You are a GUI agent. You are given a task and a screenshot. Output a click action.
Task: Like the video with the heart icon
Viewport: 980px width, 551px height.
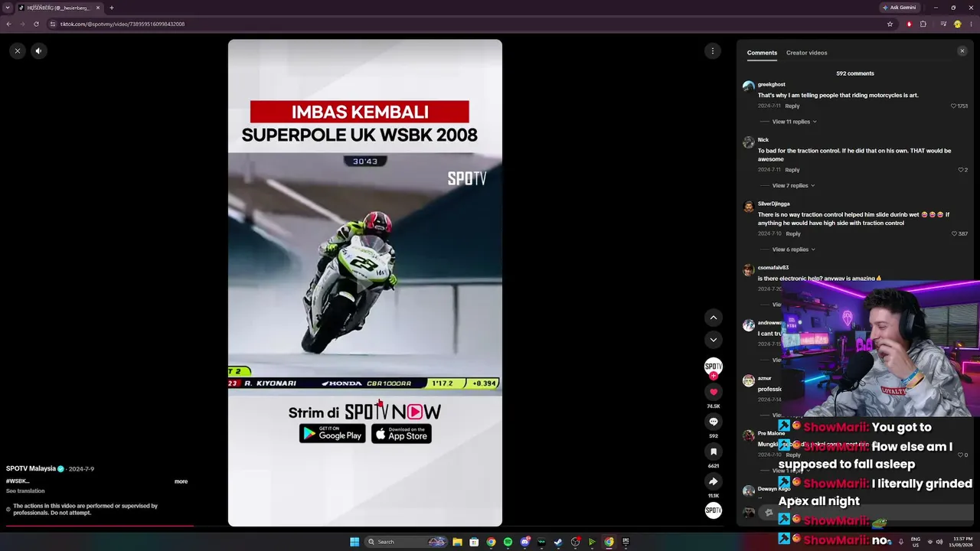coord(714,392)
